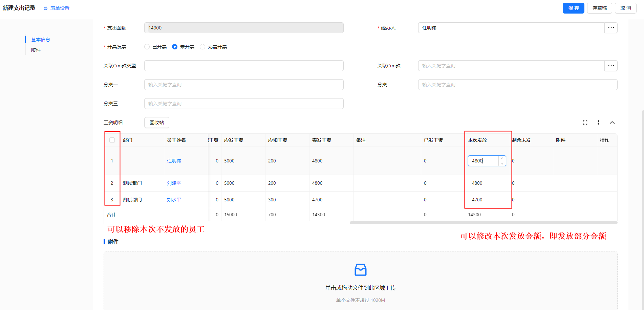The image size is (644, 310).
Task: Select 未开票 radio option
Action: click(175, 47)
